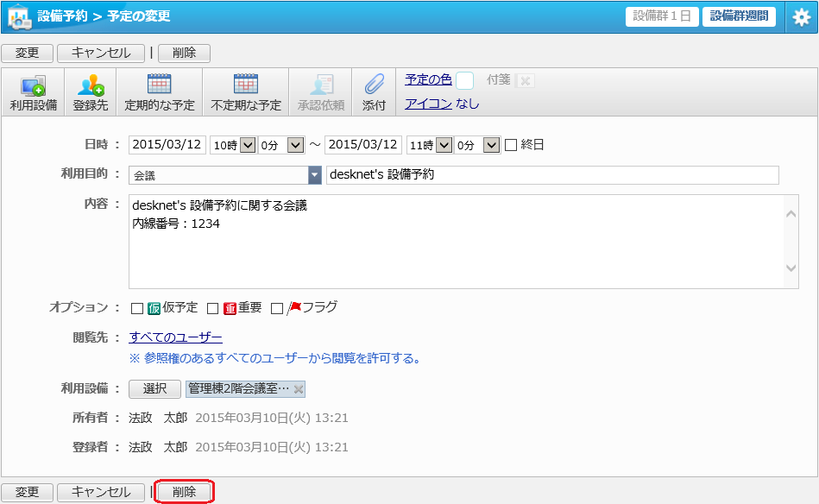Screen dimensions: 819x504
Task: Click the 設備予約 breadcrumb text
Action: [62, 16]
